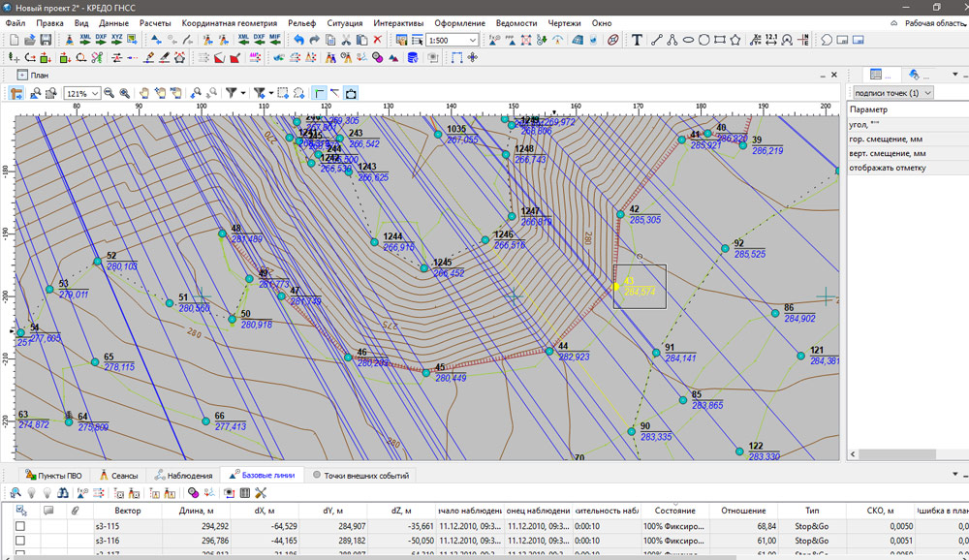Click the scissors cut icon
The width and height of the screenshot is (969, 560).
[346, 40]
